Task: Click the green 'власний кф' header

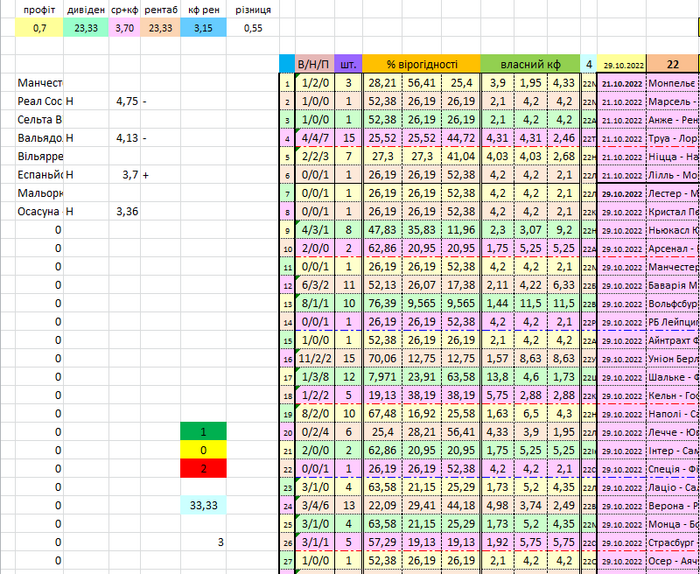Action: pyautogui.click(x=530, y=65)
